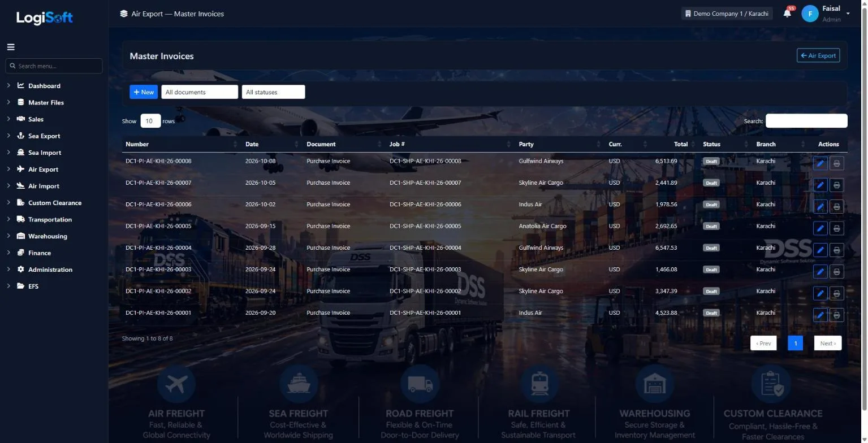Open the Demo Company 1 / Karachi selector
This screenshot has width=868, height=443.
pyautogui.click(x=726, y=14)
